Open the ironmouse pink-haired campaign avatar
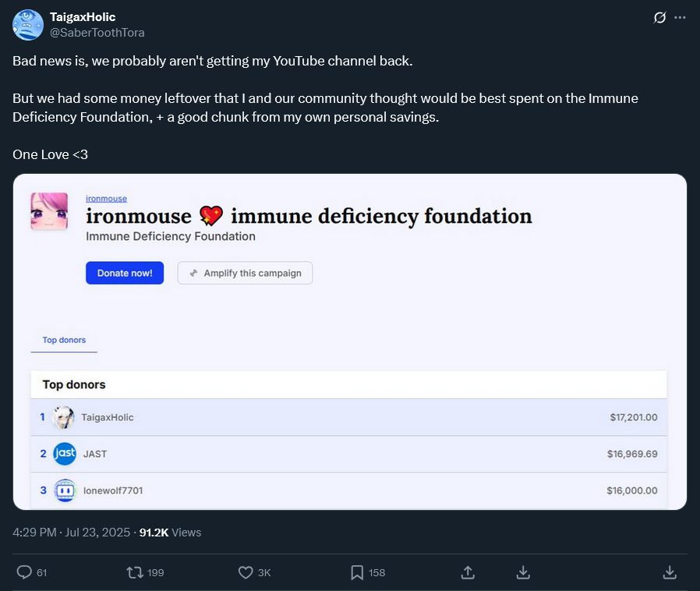The width and height of the screenshot is (700, 591). point(49,211)
